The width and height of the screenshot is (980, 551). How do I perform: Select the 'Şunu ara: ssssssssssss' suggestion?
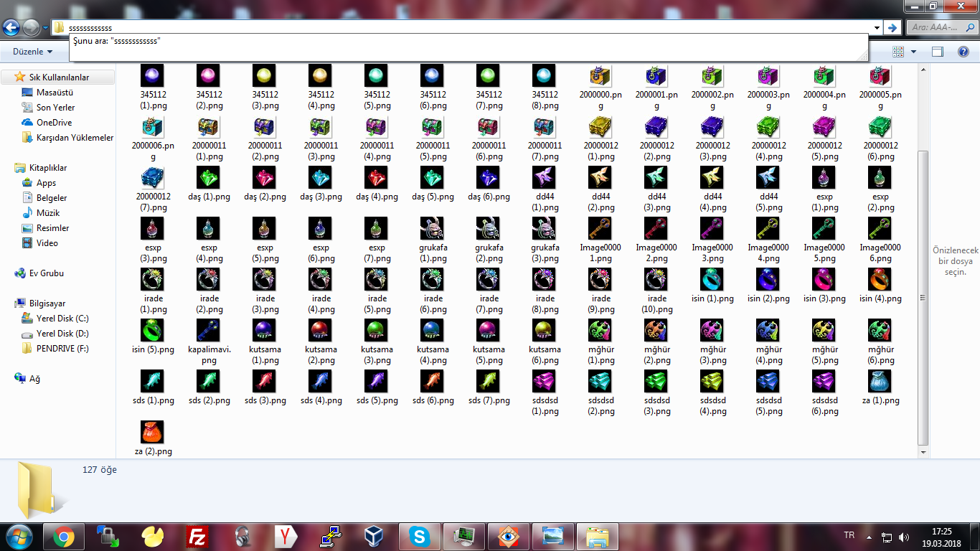[468, 42]
